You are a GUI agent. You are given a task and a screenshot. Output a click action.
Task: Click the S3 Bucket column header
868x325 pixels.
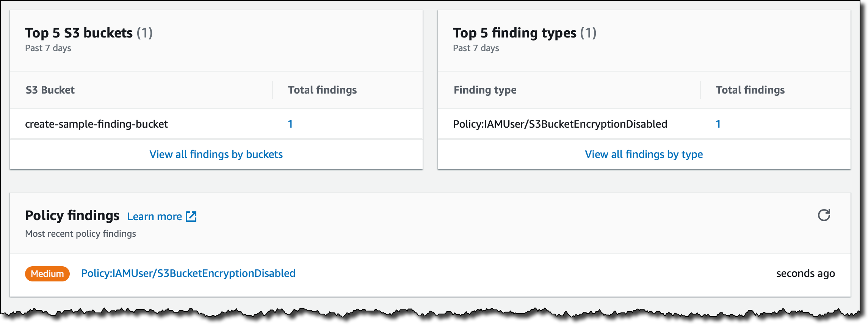[x=50, y=90]
